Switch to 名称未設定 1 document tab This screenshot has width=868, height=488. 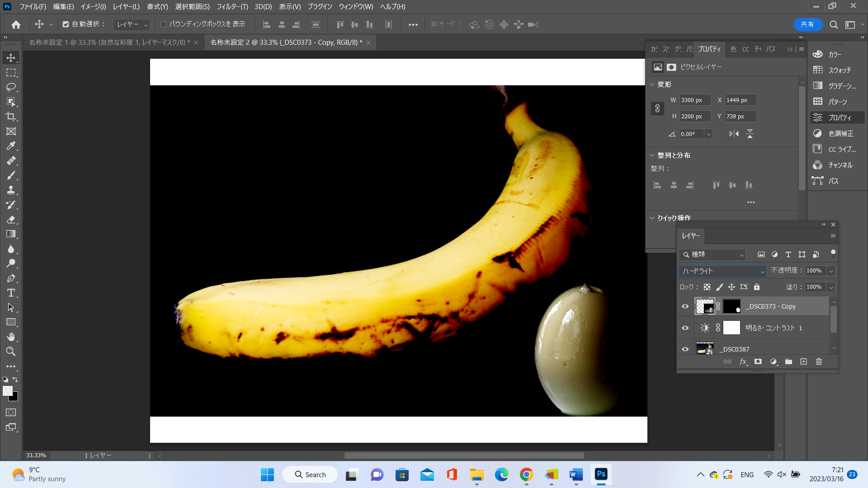click(109, 42)
